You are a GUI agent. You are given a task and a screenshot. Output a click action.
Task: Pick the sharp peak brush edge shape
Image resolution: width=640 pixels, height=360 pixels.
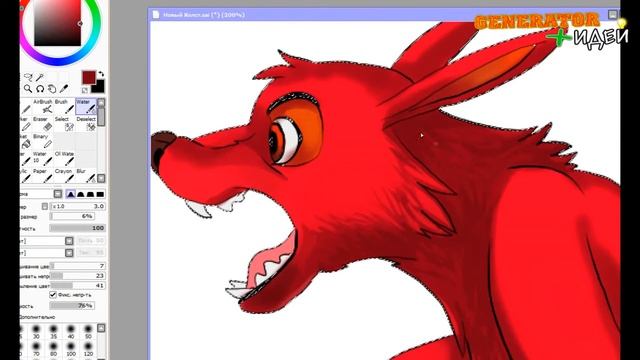point(71,194)
